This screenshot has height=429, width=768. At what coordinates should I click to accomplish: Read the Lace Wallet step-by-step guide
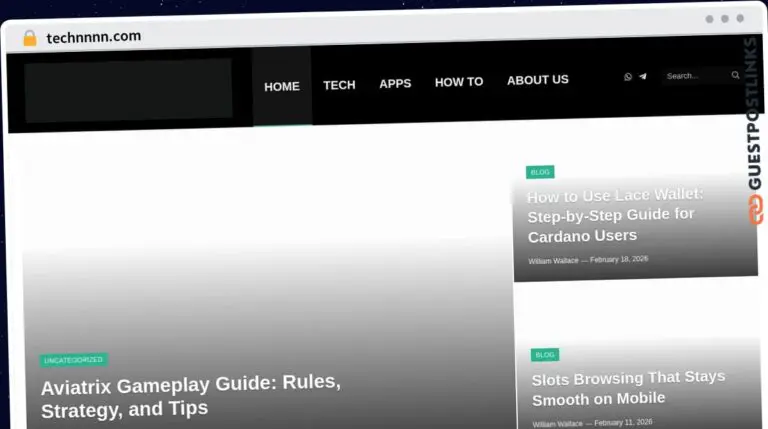pos(615,215)
